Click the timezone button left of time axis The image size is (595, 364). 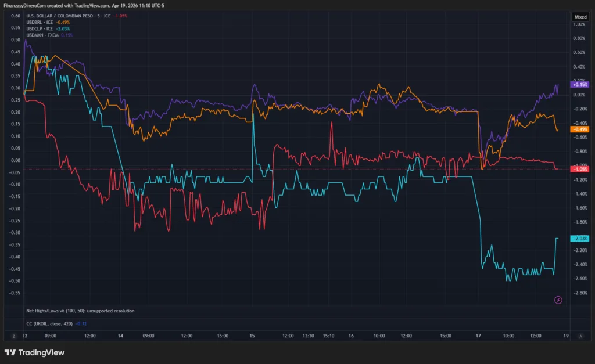[13, 336]
